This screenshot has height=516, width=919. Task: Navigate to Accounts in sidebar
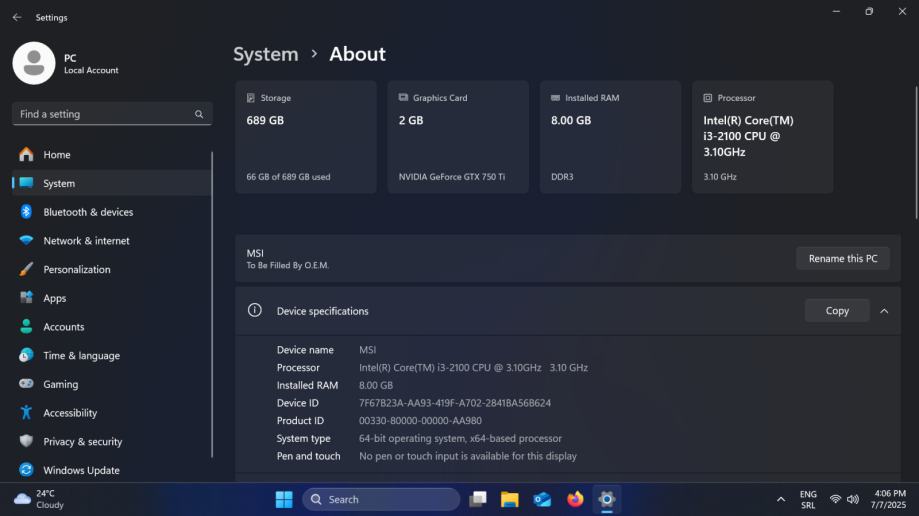(x=63, y=327)
